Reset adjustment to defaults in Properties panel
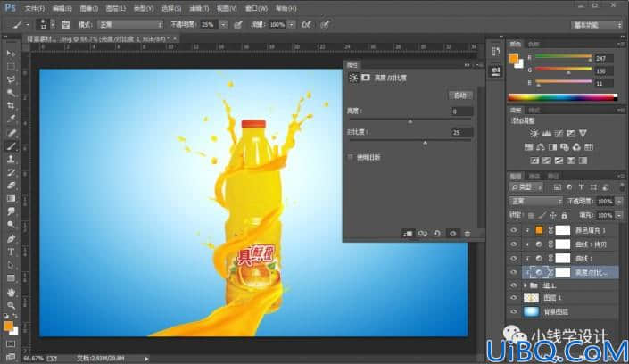Image resolution: width=629 pixels, height=364 pixels. pyautogui.click(x=437, y=234)
